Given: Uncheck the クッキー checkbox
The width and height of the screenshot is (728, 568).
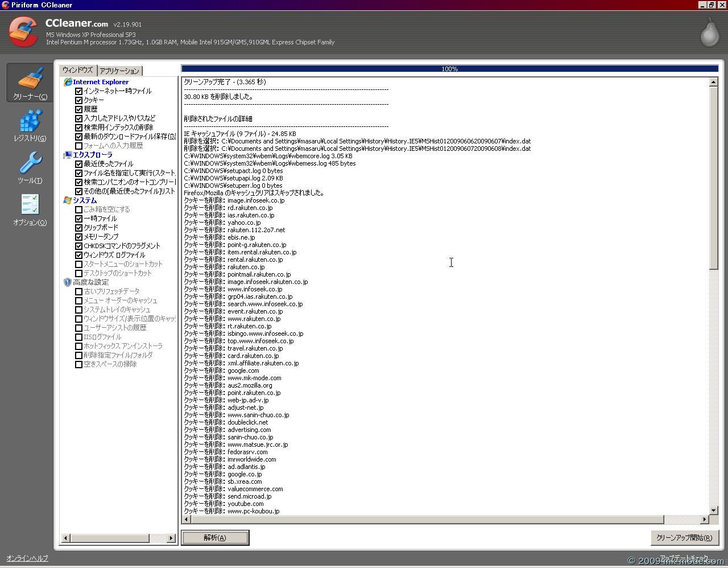Looking at the screenshot, I should (79, 100).
